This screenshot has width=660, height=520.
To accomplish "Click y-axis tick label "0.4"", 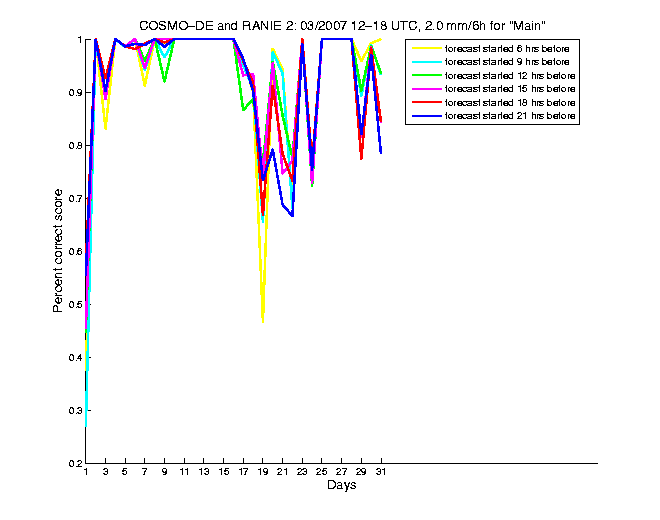I will pos(75,357).
